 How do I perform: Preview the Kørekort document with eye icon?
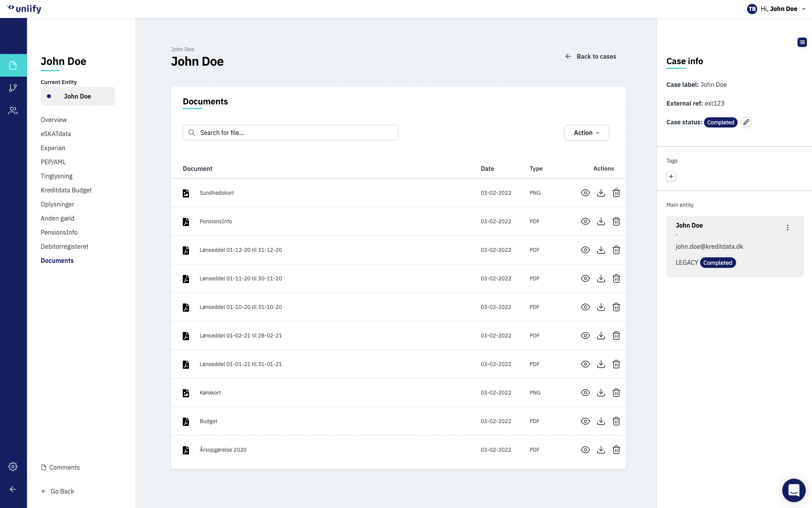[585, 393]
